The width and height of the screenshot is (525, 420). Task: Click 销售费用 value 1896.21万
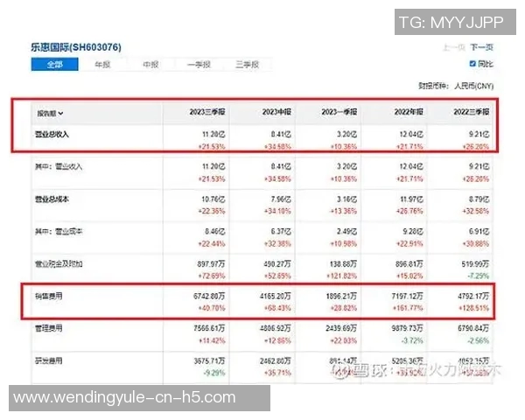(x=341, y=296)
